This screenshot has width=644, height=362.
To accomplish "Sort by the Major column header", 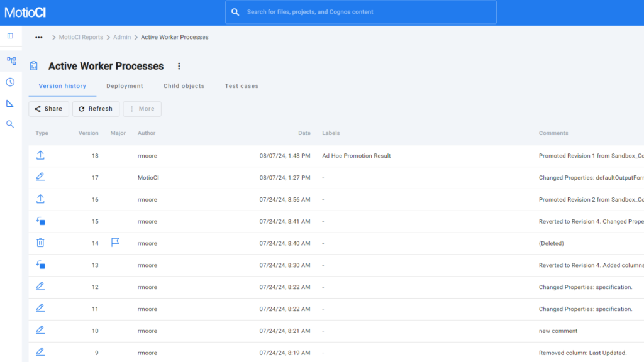I will pos(118,133).
